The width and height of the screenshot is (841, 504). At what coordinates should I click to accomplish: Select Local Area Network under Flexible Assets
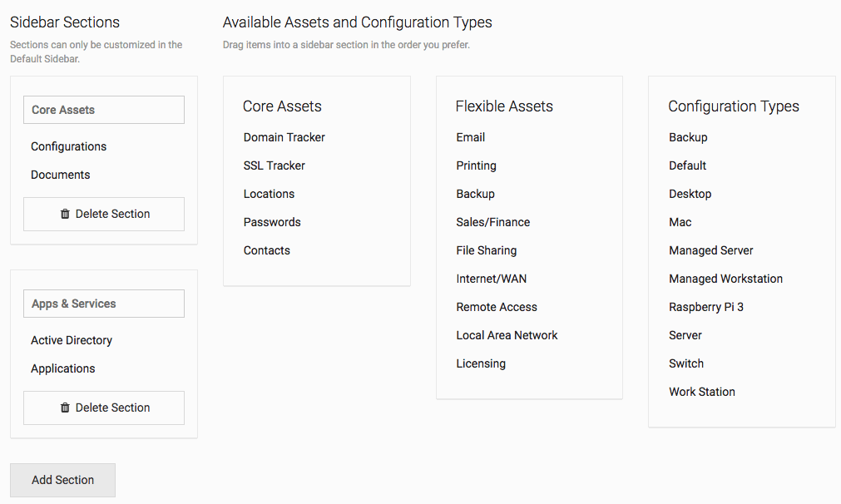click(x=507, y=335)
